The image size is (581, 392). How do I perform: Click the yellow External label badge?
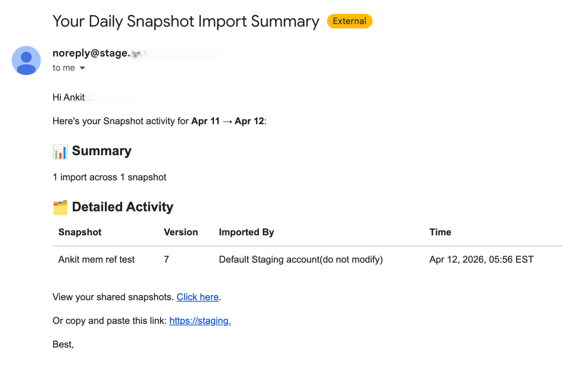(x=349, y=21)
